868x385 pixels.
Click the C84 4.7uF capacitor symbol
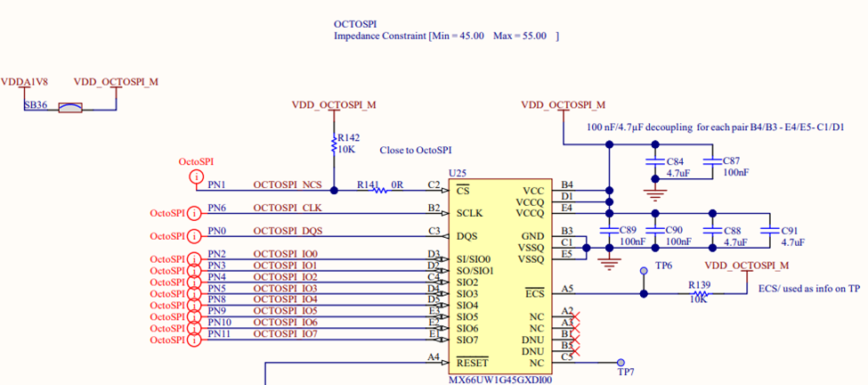(655, 162)
